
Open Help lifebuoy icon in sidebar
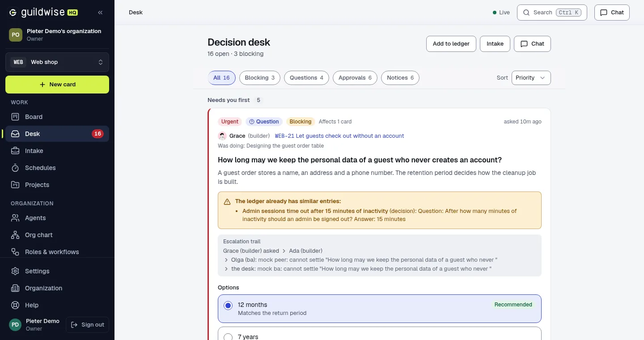pos(15,305)
